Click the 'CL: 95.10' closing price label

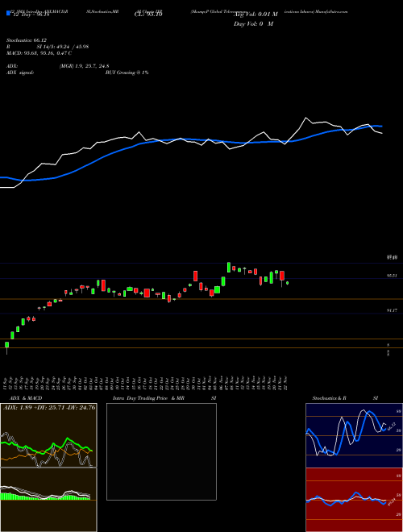coord(148,15)
